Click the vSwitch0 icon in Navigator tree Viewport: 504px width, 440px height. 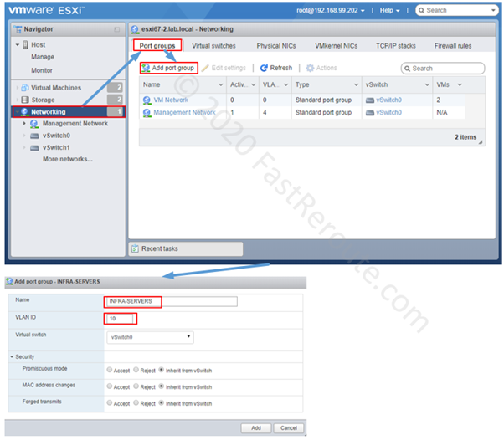coord(34,136)
